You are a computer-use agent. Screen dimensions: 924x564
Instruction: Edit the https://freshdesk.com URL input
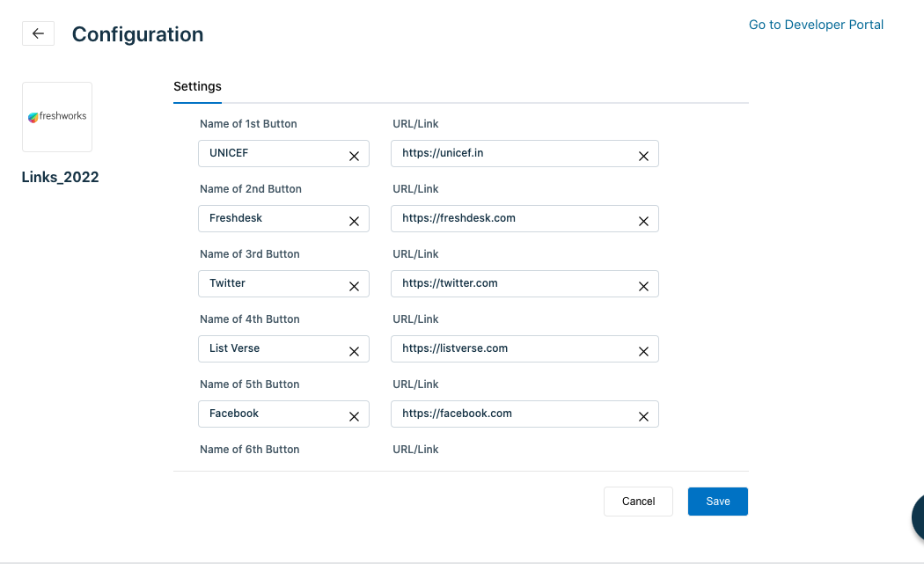[524, 218]
